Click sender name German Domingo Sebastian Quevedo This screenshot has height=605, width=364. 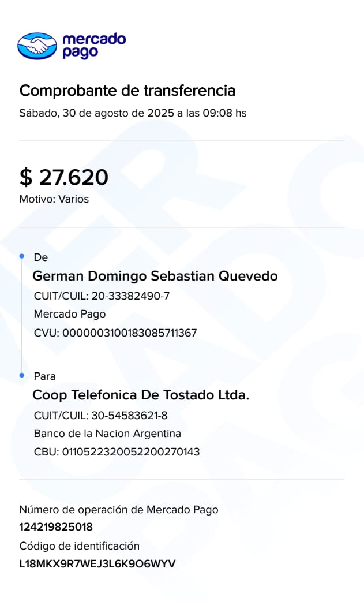point(155,276)
